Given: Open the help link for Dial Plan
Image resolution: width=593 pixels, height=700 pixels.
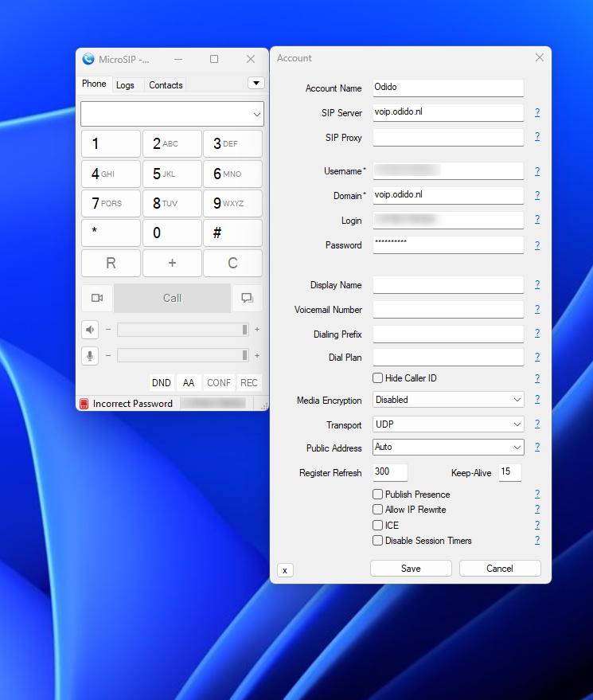Looking at the screenshot, I should pyautogui.click(x=537, y=357).
